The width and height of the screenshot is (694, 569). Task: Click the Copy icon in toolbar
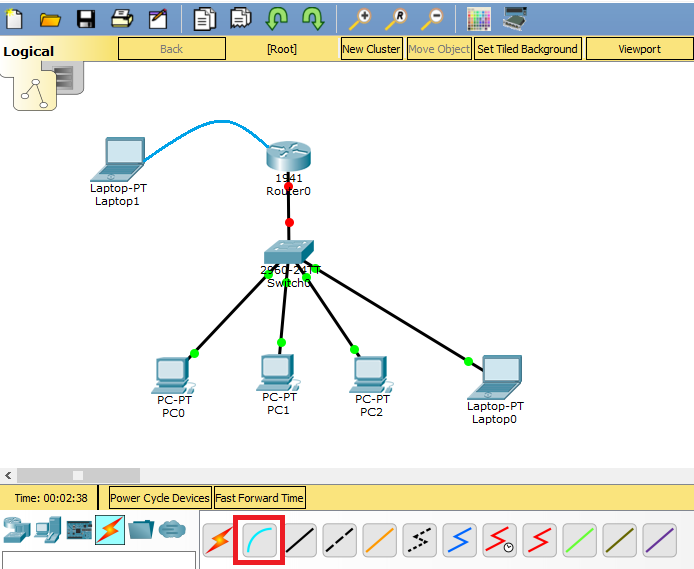pos(205,19)
